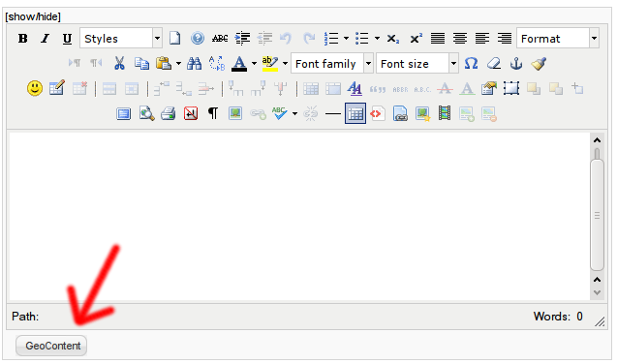Viewport: 617px width, 364px height.
Task: Click the pencil-on-table icon beside the smiley
Action: pyautogui.click(x=57, y=88)
